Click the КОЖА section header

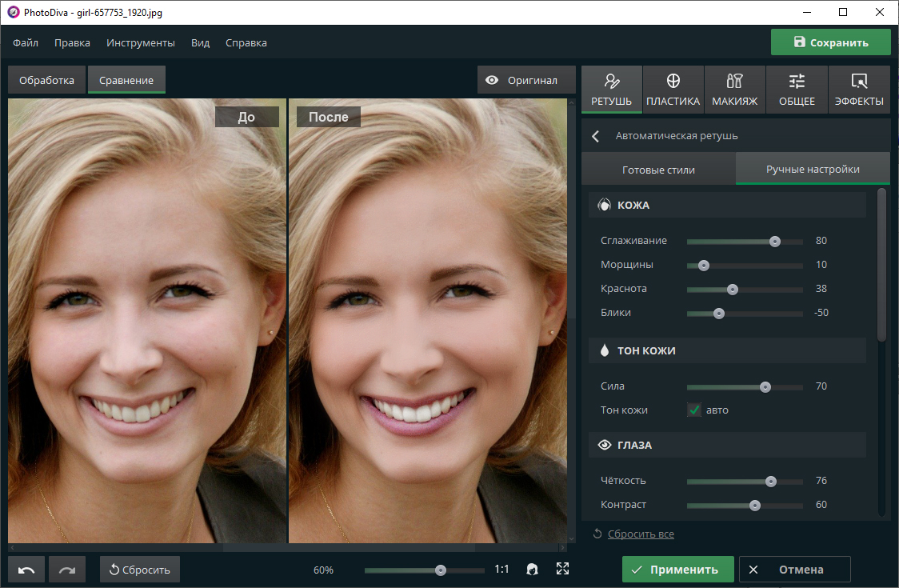727,205
